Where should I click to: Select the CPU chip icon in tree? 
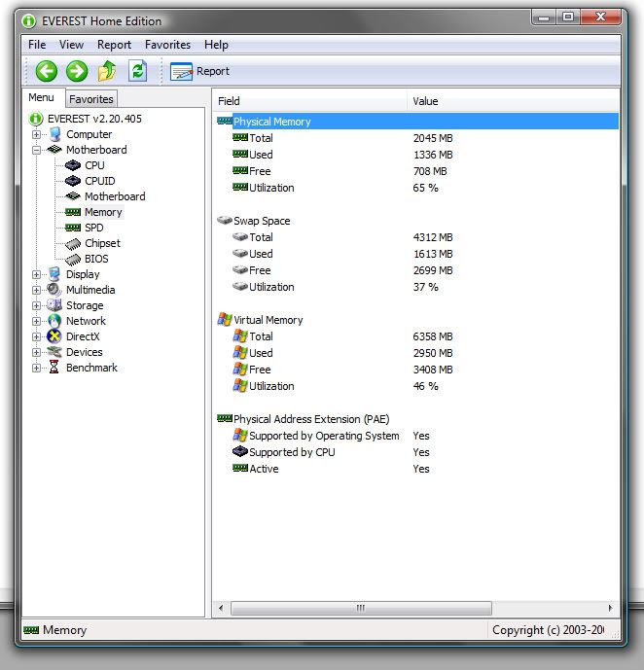pyautogui.click(x=73, y=165)
